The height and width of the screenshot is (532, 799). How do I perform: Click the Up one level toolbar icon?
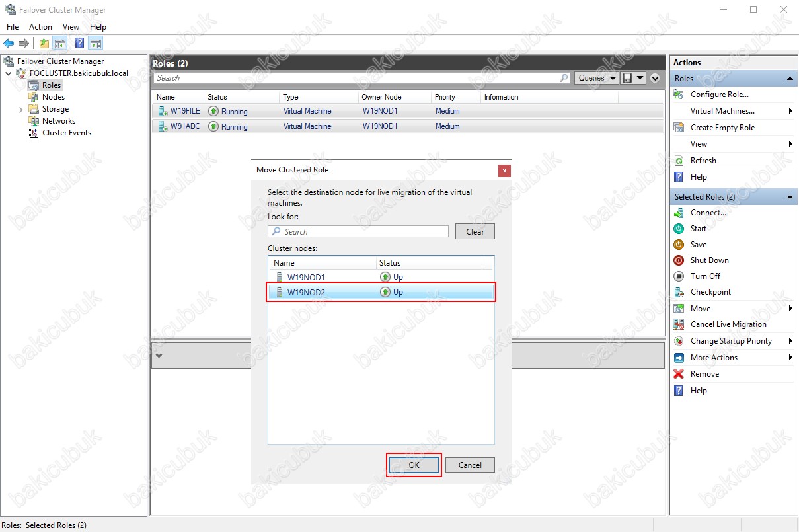point(44,44)
